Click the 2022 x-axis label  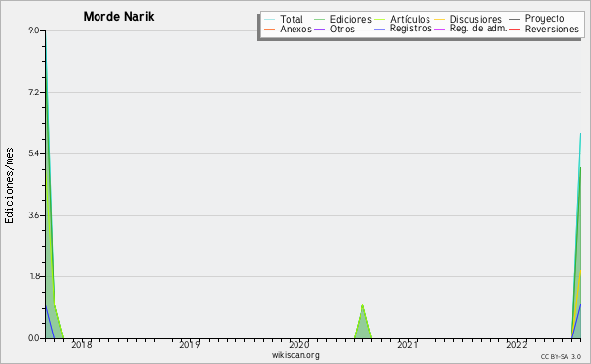(516, 344)
